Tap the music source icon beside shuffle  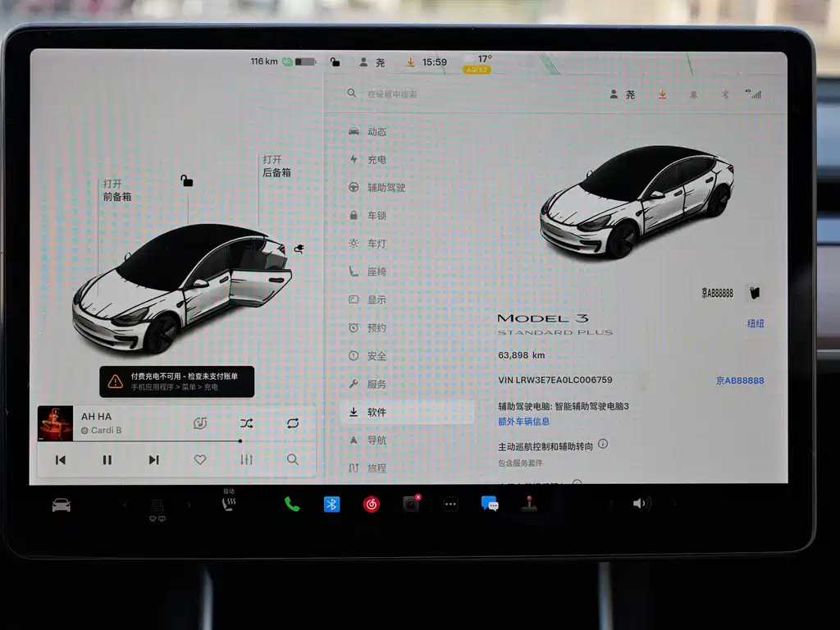tap(200, 423)
